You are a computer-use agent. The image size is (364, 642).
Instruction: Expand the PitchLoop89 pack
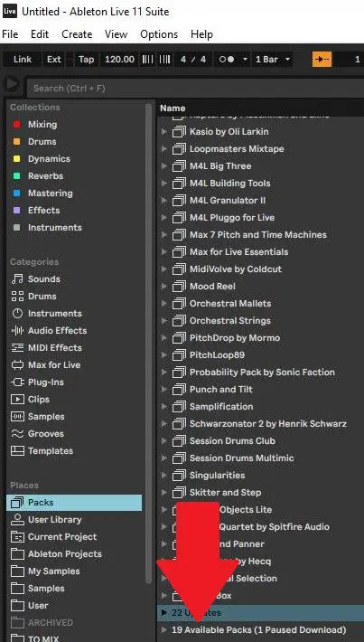click(164, 355)
